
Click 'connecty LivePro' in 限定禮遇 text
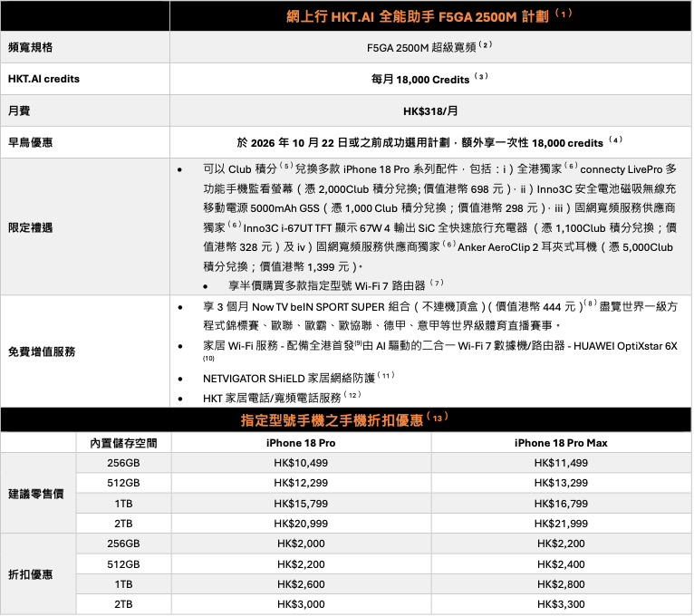[621, 169]
